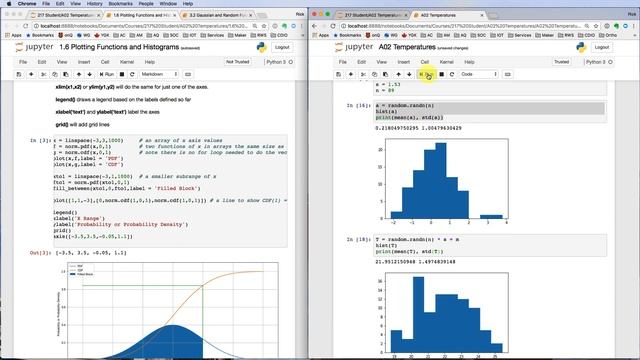
Task: Open command palette keyboard icon in left notebook
Action: coord(188,74)
